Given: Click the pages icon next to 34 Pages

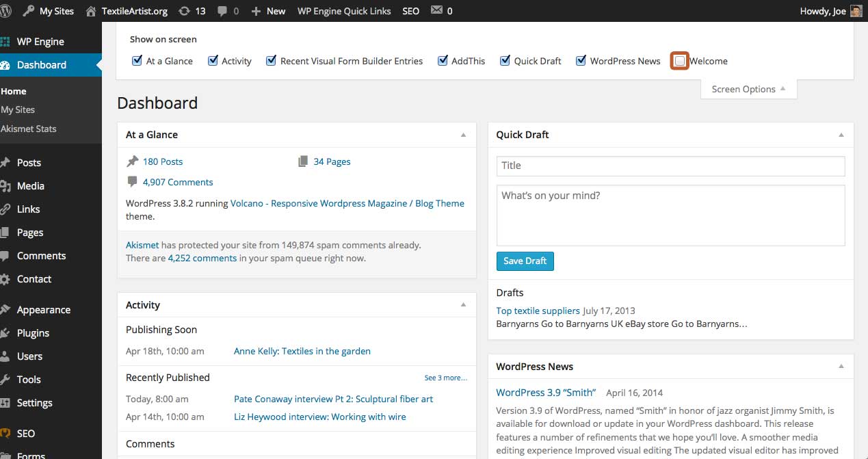Looking at the screenshot, I should pyautogui.click(x=303, y=161).
